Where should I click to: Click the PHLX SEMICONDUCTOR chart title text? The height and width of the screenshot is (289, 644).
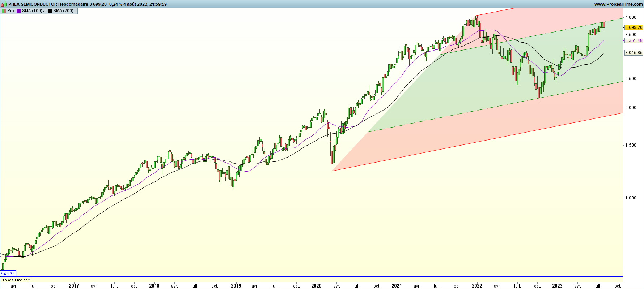point(33,4)
